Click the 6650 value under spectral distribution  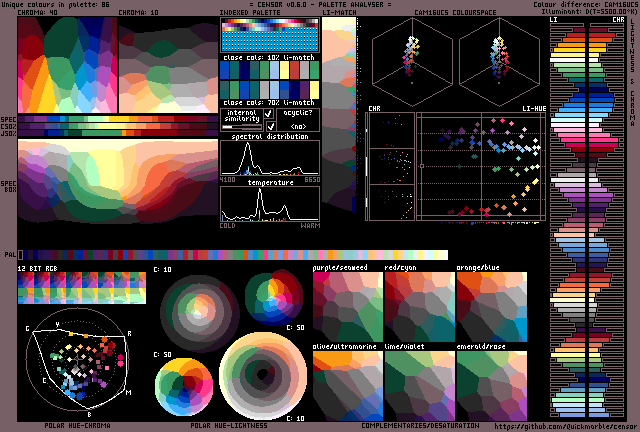(x=312, y=179)
